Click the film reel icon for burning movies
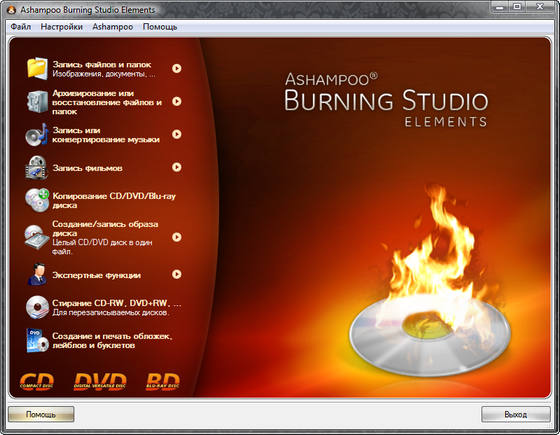The width and height of the screenshot is (560, 435). [x=37, y=168]
